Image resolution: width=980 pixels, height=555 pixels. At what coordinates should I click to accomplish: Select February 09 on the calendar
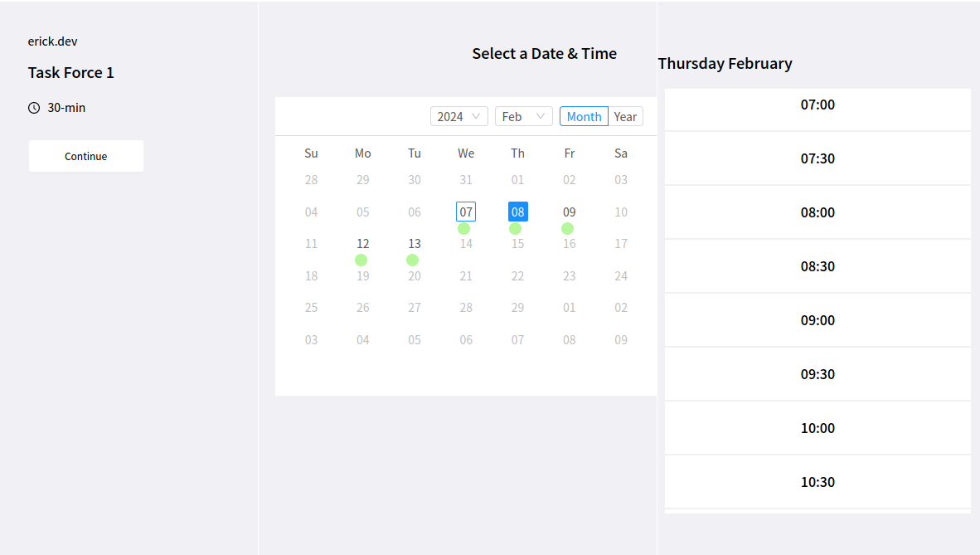coord(569,212)
